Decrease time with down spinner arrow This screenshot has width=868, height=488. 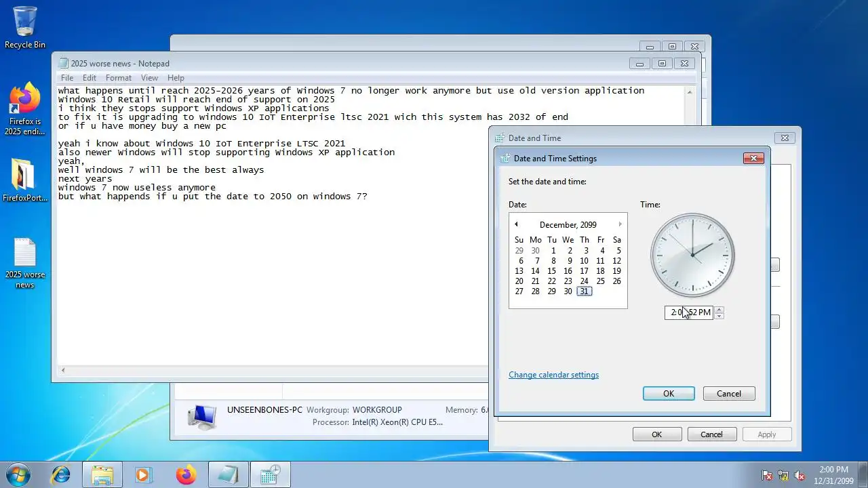coord(719,316)
